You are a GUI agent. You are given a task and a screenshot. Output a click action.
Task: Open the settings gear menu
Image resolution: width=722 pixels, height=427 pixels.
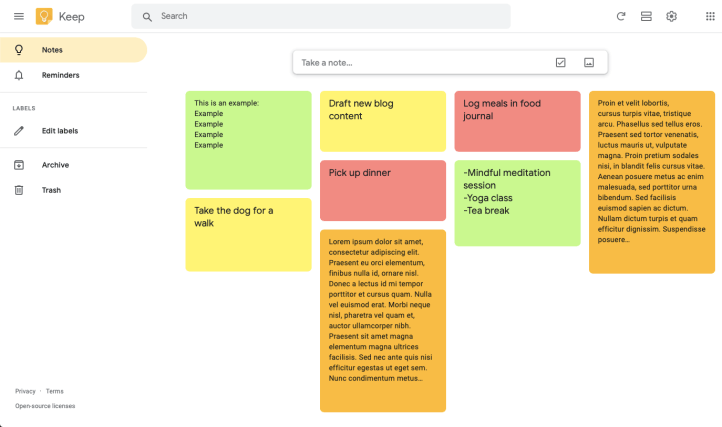[672, 16]
